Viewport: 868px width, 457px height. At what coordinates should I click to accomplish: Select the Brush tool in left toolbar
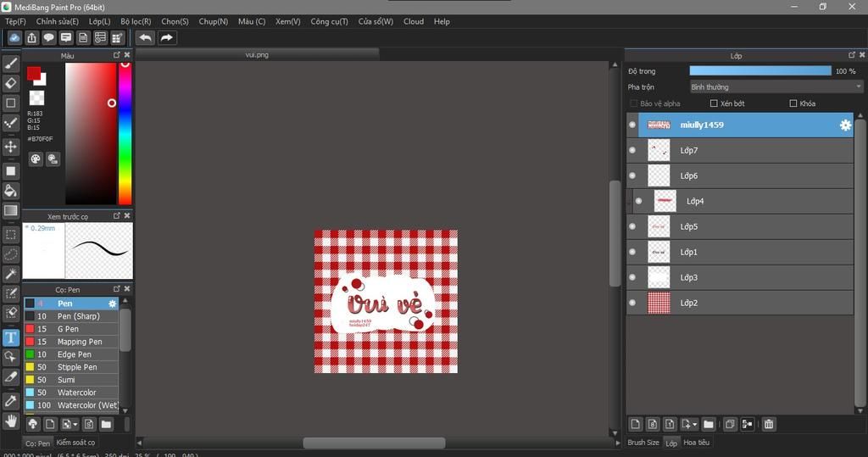pyautogui.click(x=10, y=64)
